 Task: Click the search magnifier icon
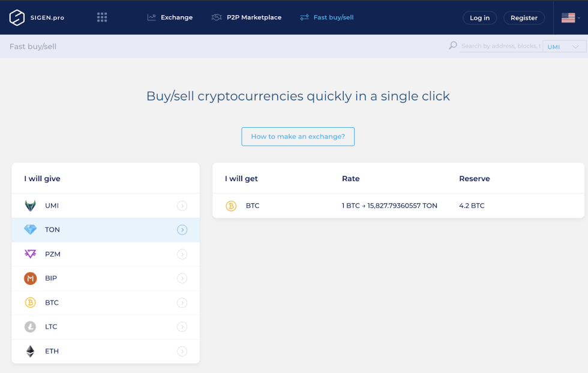coord(453,46)
